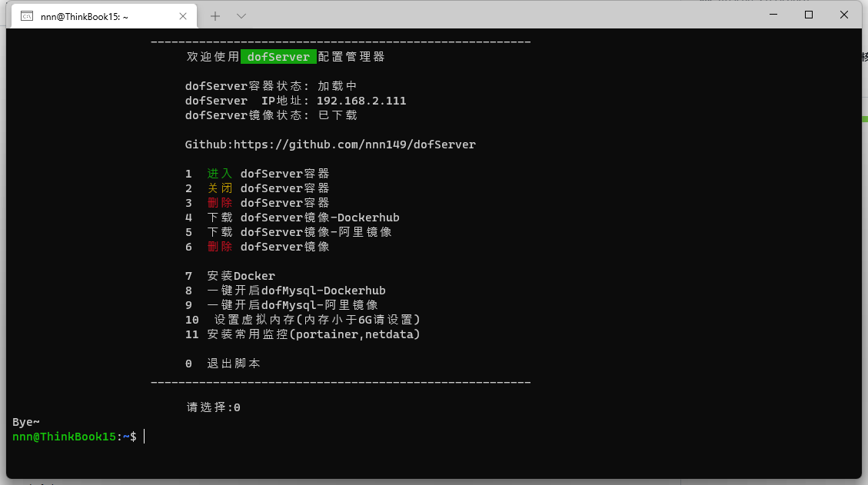Maximize the terminal window

809,15
